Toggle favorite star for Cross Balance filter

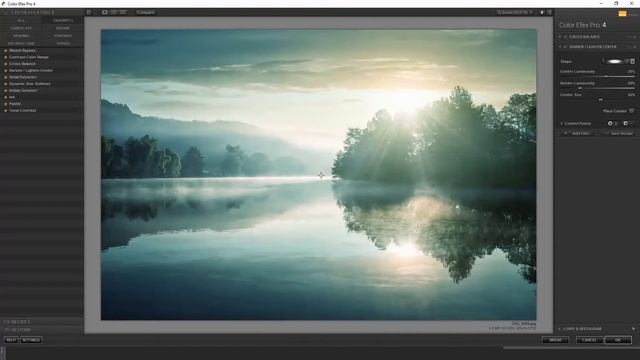[x=5, y=64]
